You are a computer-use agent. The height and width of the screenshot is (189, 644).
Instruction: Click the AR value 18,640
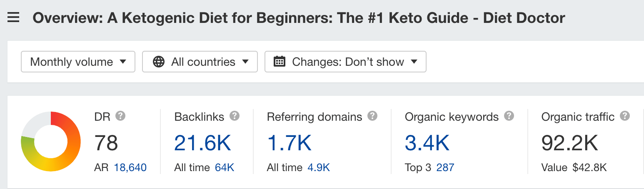click(x=130, y=168)
